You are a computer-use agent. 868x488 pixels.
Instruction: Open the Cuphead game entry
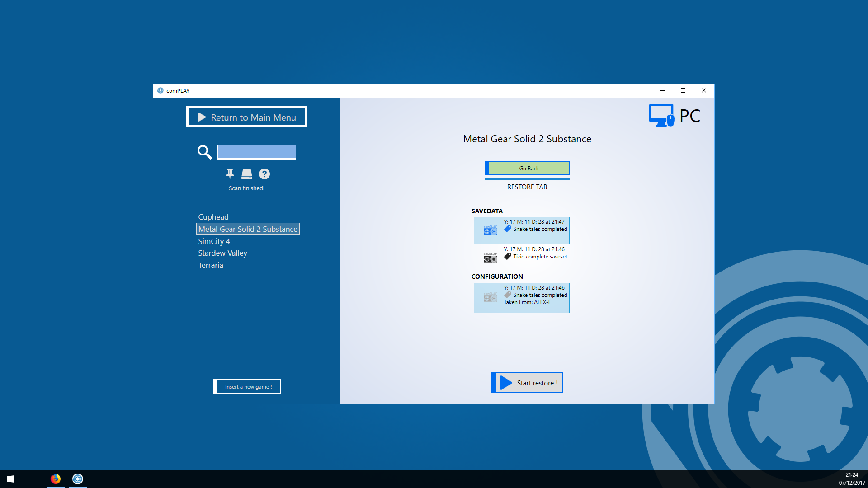(213, 216)
